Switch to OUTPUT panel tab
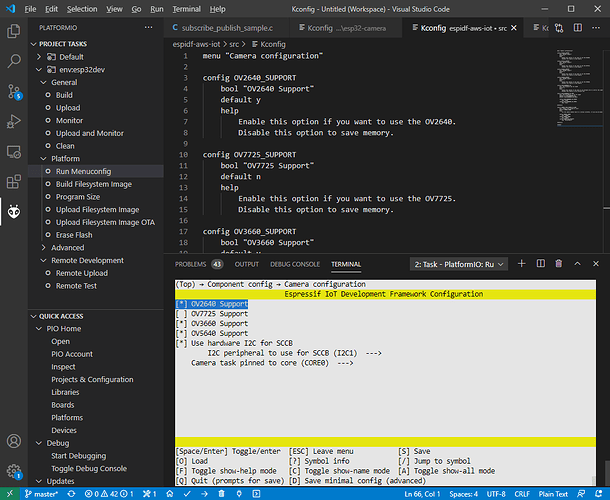The width and height of the screenshot is (610, 500). point(247,264)
